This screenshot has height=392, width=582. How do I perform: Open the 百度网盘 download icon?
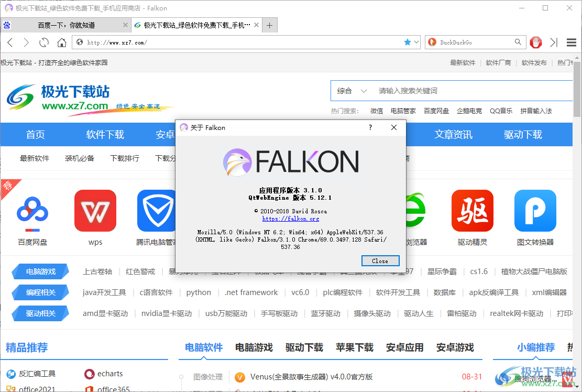click(32, 210)
